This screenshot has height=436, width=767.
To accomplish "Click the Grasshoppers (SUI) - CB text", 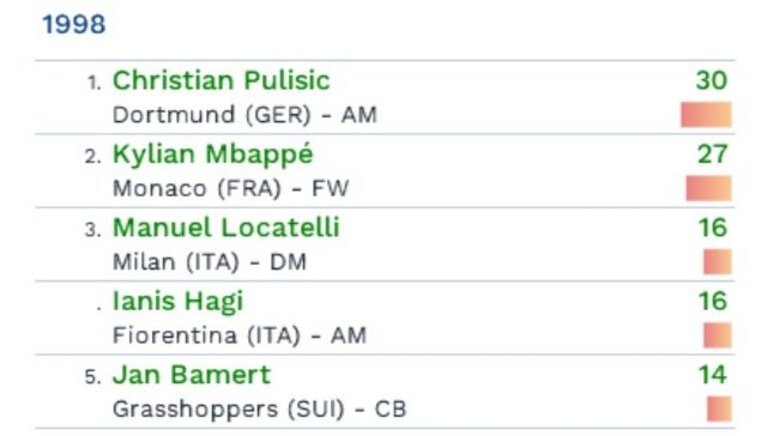I will pos(259,410).
